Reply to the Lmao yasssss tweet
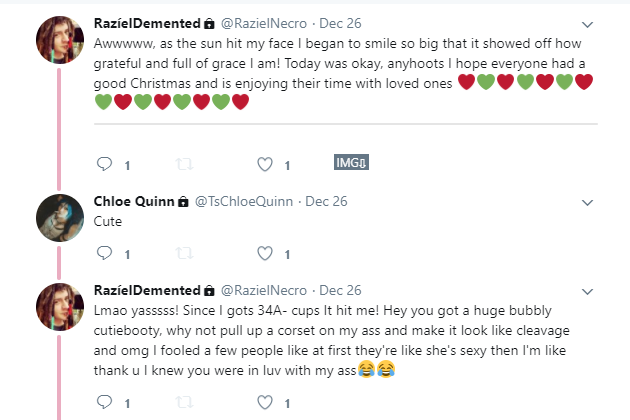Viewport: 630px width, 420px height. (x=104, y=402)
